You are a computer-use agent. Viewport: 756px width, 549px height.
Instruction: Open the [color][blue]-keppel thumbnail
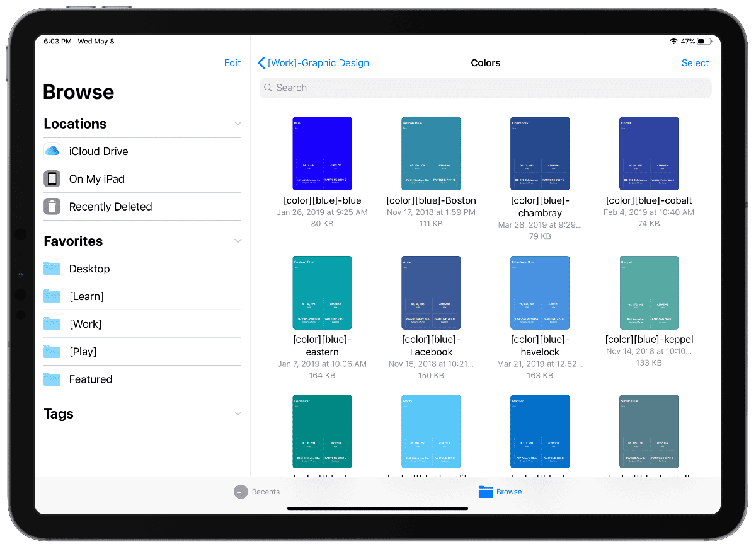[649, 292]
